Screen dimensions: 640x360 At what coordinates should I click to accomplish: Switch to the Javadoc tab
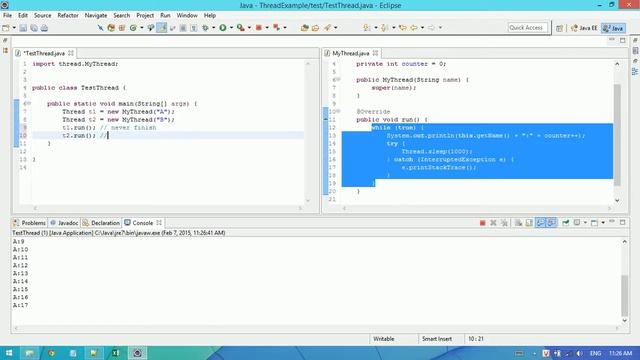point(64,223)
